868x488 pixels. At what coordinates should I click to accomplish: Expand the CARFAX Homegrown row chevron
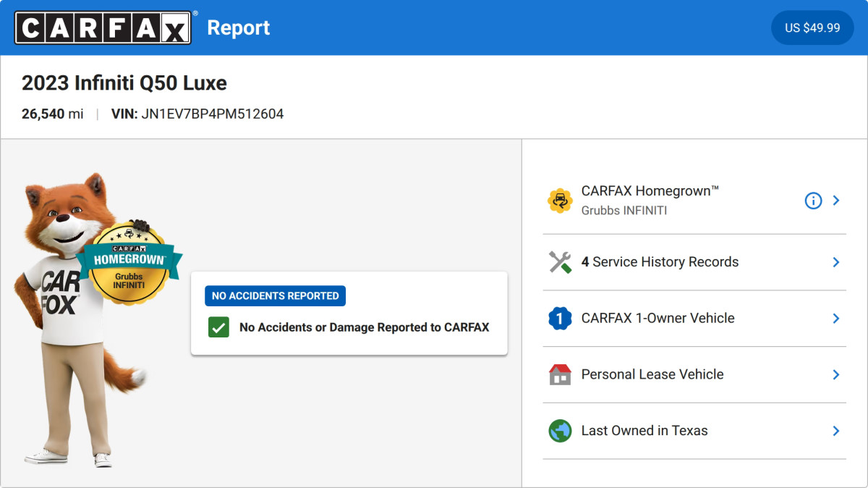pos(836,201)
